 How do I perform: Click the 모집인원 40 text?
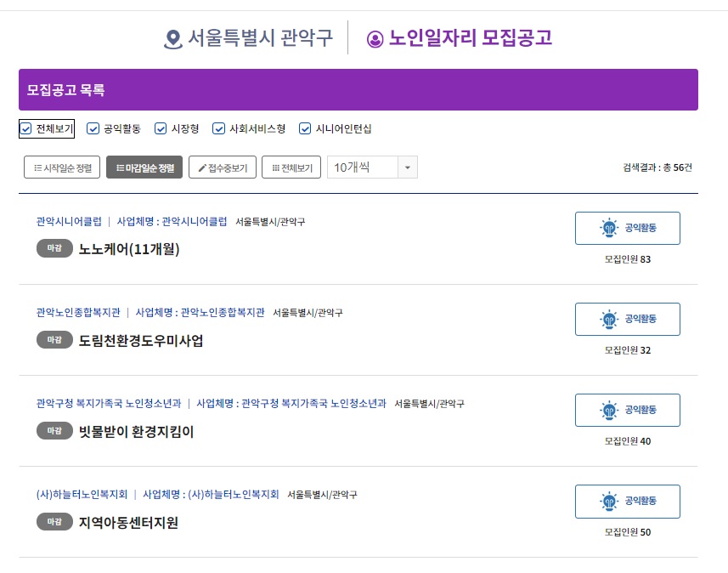coord(627,441)
